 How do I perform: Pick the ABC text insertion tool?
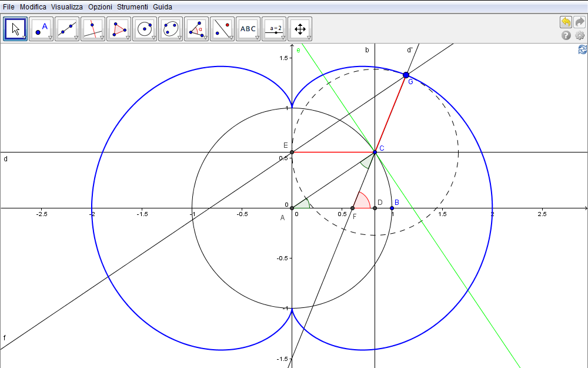[x=248, y=28]
